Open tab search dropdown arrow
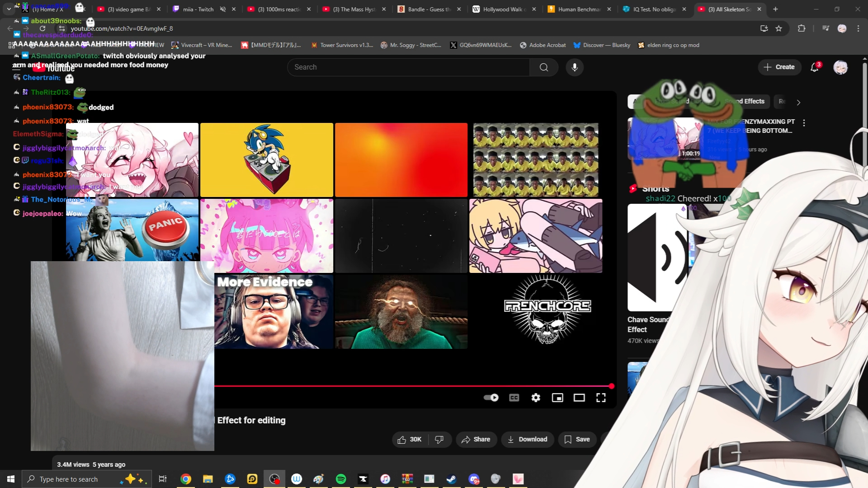Image resolution: width=868 pixels, height=488 pixels. [9, 9]
